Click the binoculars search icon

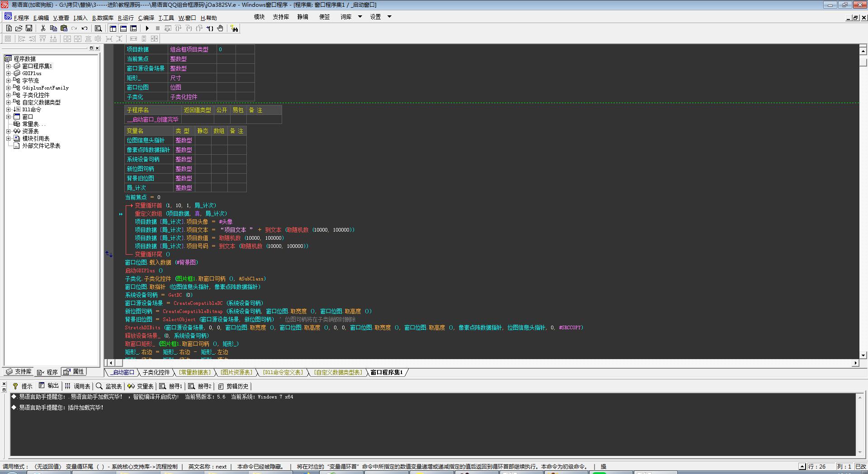(234, 28)
